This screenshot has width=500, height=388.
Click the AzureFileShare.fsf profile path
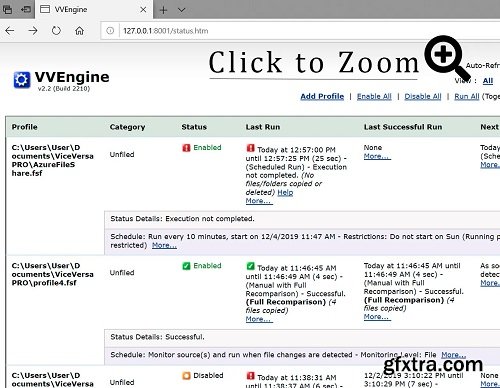pos(52,160)
